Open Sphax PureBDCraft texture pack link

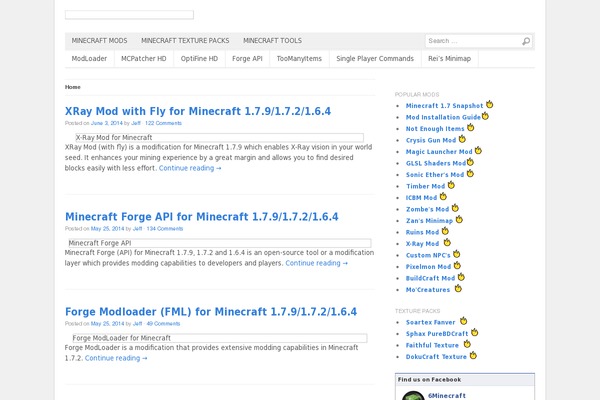pyautogui.click(x=437, y=333)
